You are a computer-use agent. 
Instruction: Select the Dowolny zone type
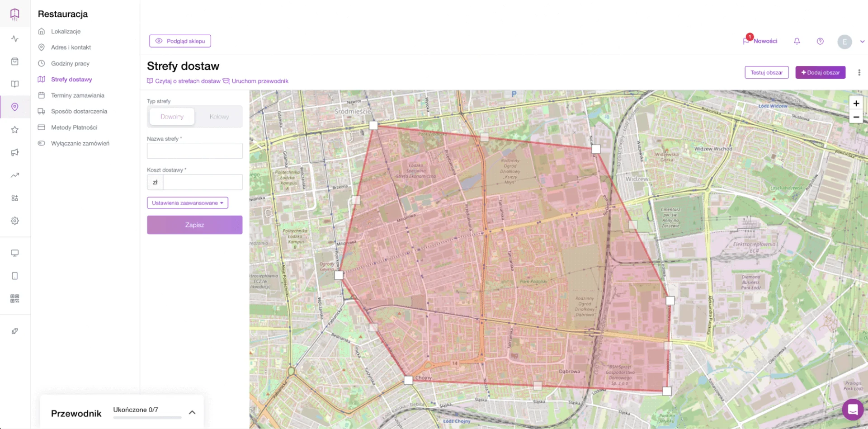(172, 117)
